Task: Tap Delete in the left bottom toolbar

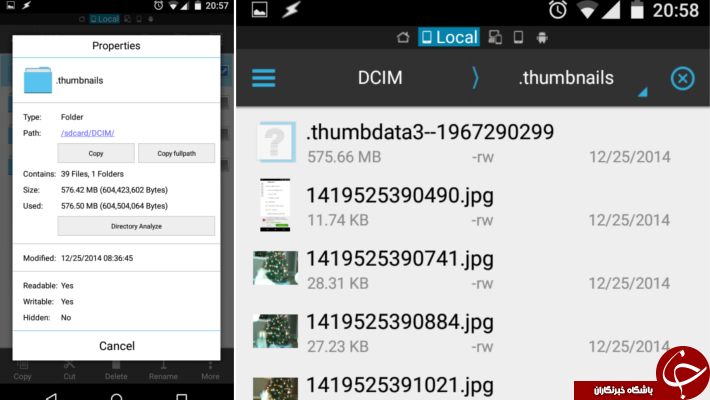Action: (x=116, y=371)
